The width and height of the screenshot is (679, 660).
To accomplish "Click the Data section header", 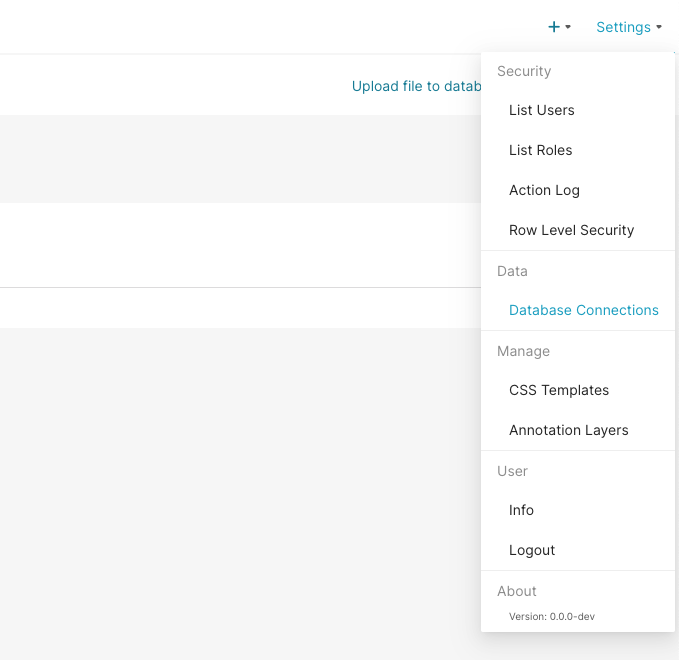I will [512, 271].
